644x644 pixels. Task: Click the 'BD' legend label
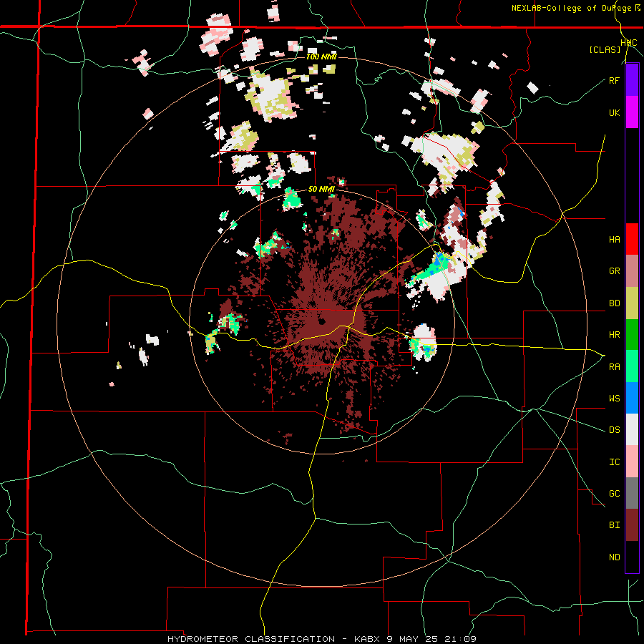tap(614, 303)
